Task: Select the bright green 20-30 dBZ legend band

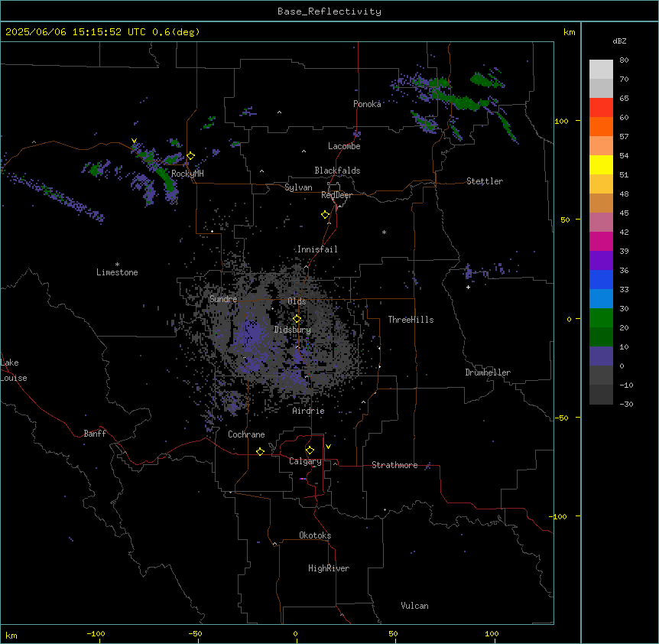Action: tap(601, 318)
